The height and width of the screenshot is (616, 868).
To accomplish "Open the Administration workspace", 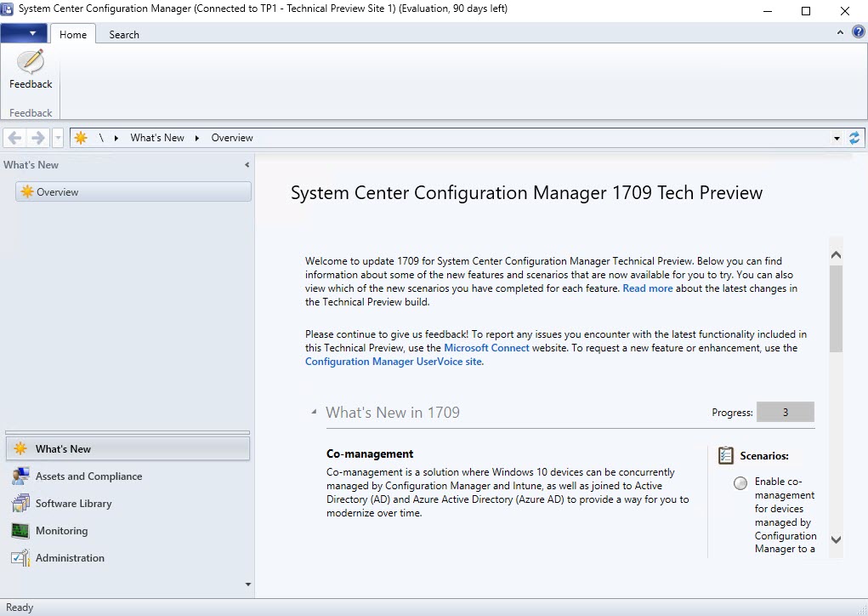I will [x=128, y=557].
